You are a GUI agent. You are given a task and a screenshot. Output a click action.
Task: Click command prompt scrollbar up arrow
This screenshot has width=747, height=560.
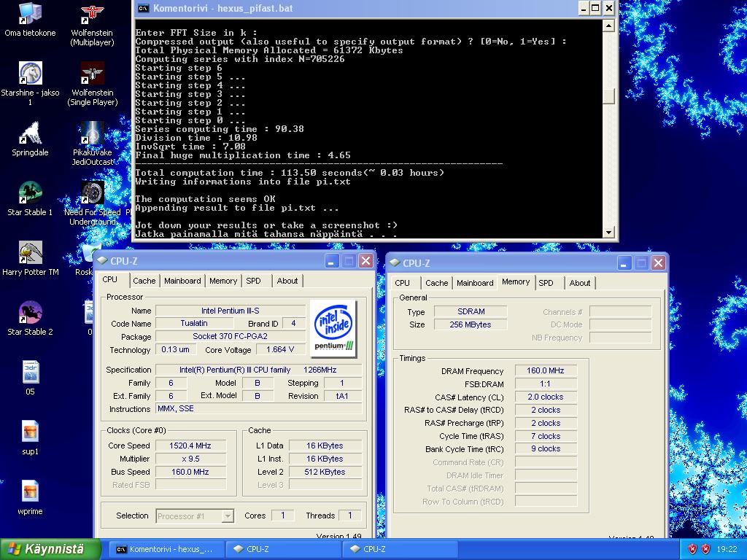point(608,26)
